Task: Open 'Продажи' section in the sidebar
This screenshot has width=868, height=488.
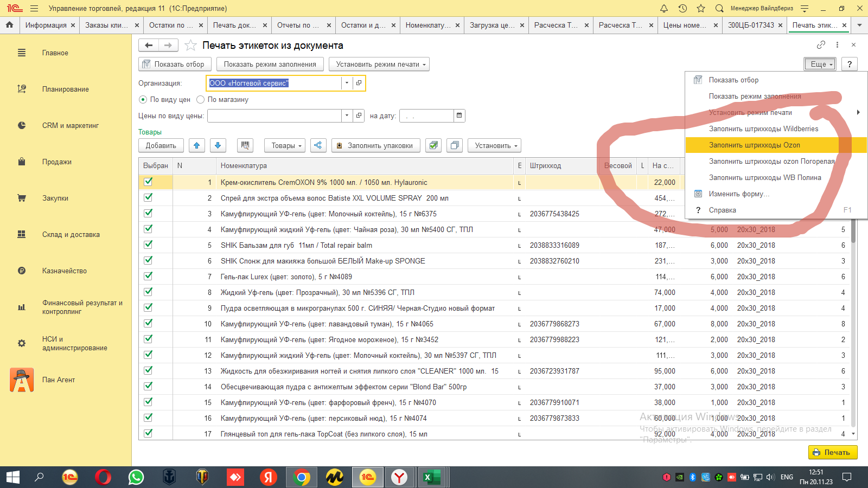Action: pyautogui.click(x=57, y=162)
